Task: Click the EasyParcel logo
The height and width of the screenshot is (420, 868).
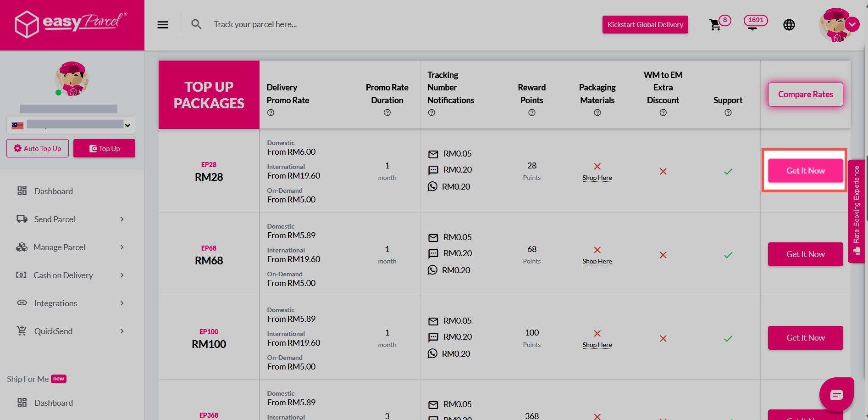Action: (x=72, y=24)
